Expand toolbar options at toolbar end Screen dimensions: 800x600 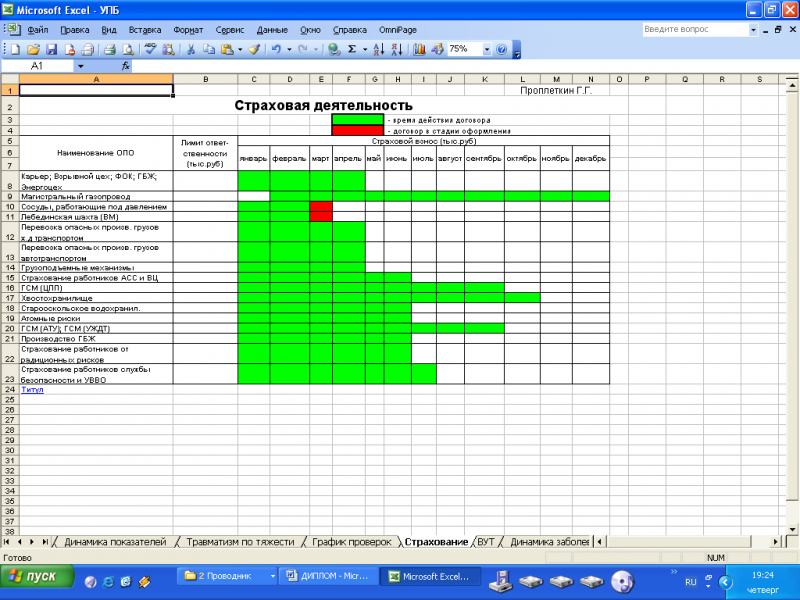point(516,51)
